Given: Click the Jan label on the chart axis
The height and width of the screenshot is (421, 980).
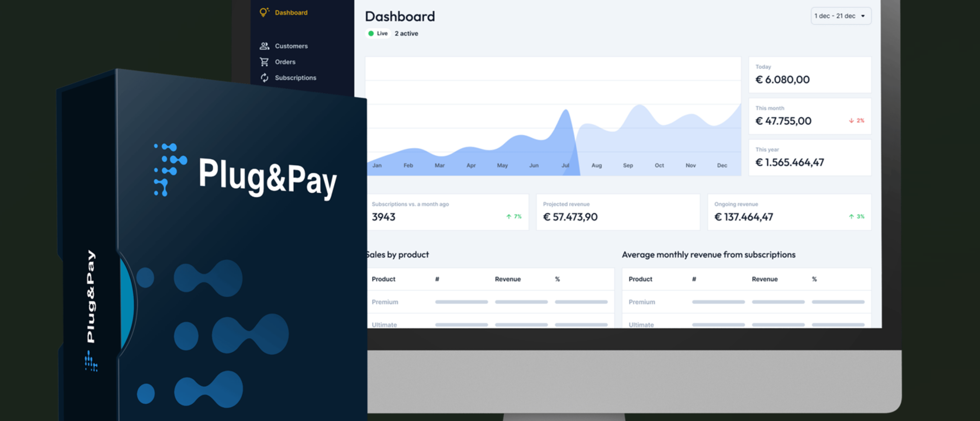Looking at the screenshot, I should click(x=377, y=165).
